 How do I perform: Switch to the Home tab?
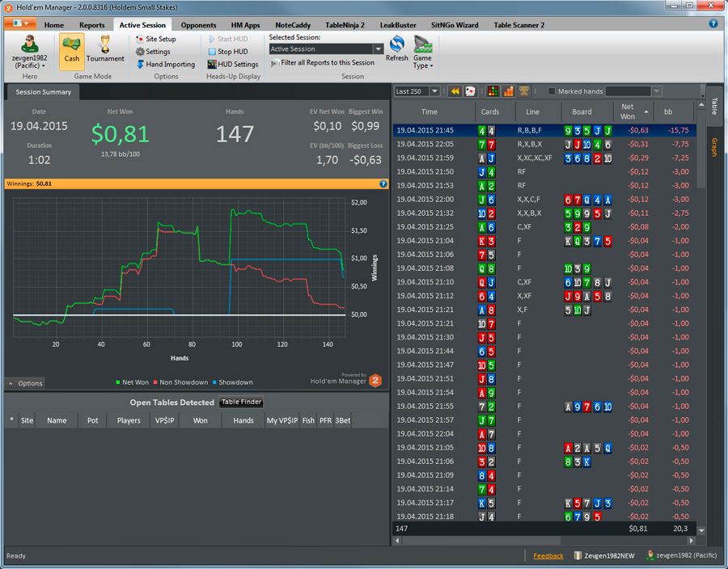[x=54, y=25]
